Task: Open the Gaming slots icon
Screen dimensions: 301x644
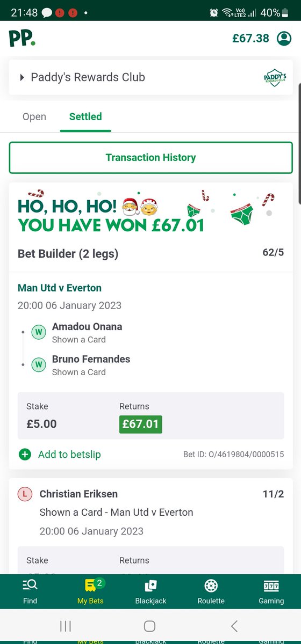Action: (x=271, y=585)
